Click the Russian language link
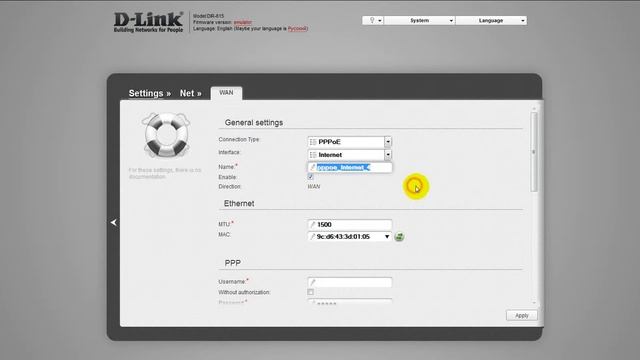The width and height of the screenshot is (640, 360). pyautogui.click(x=298, y=29)
